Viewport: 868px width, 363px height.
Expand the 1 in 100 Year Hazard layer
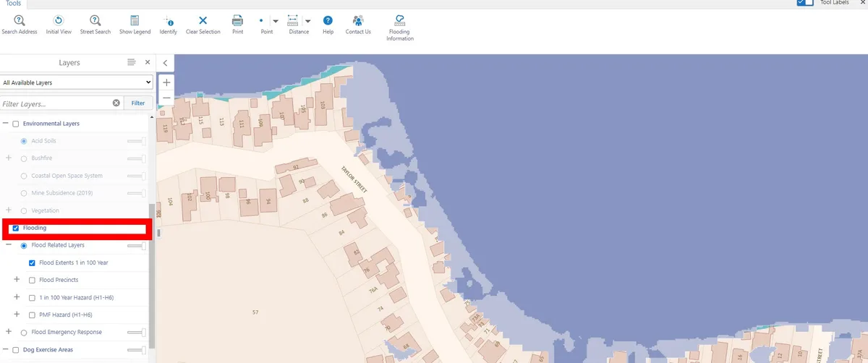tap(17, 297)
